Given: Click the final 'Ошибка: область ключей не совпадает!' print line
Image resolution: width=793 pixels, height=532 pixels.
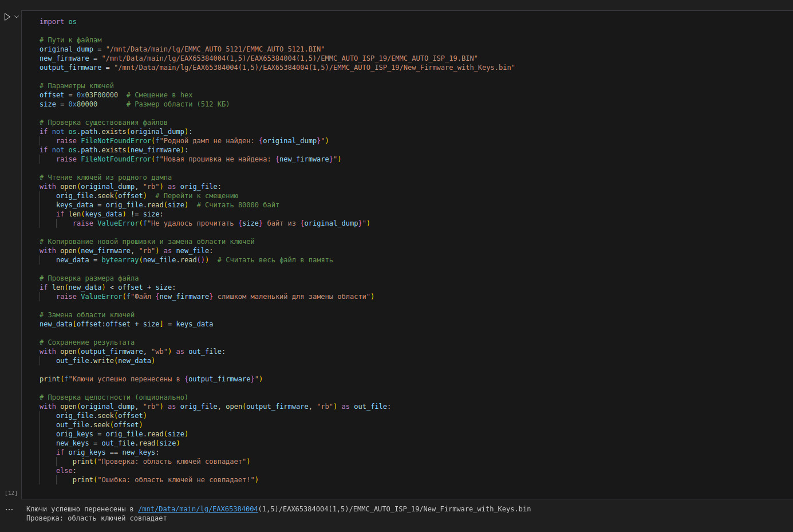Looking at the screenshot, I should coord(165,480).
